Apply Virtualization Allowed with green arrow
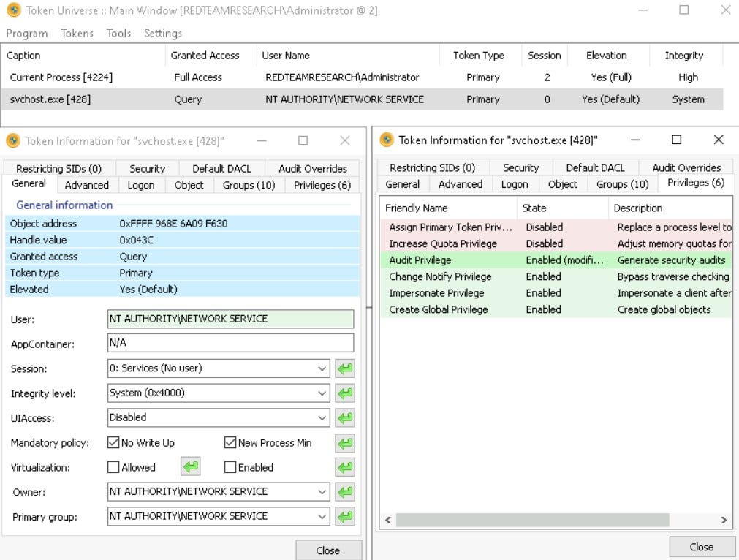This screenshot has height=560, width=739. tap(190, 467)
